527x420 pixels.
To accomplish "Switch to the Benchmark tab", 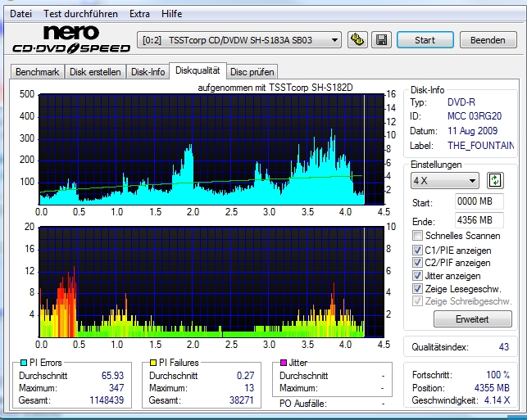I will pyautogui.click(x=38, y=72).
